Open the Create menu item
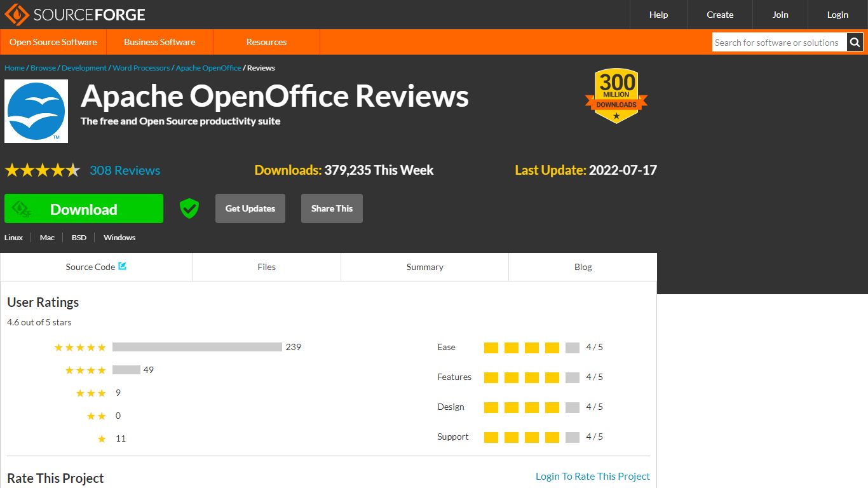This screenshot has width=868, height=488. (x=720, y=15)
